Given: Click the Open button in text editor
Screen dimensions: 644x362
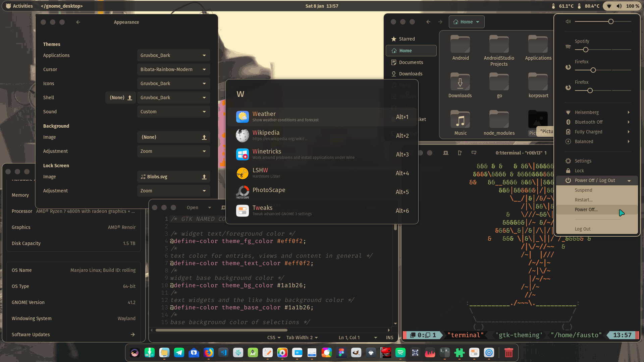Looking at the screenshot, I should 193,207.
